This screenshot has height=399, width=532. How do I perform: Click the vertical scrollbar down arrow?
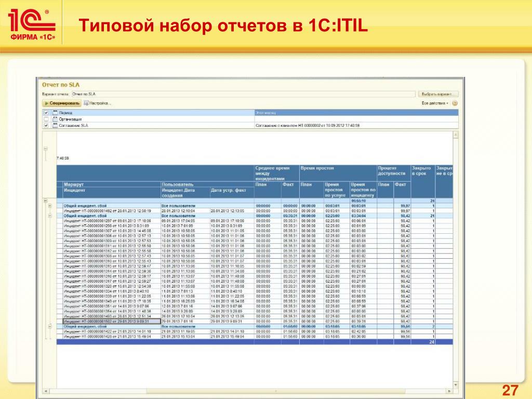[456, 385]
